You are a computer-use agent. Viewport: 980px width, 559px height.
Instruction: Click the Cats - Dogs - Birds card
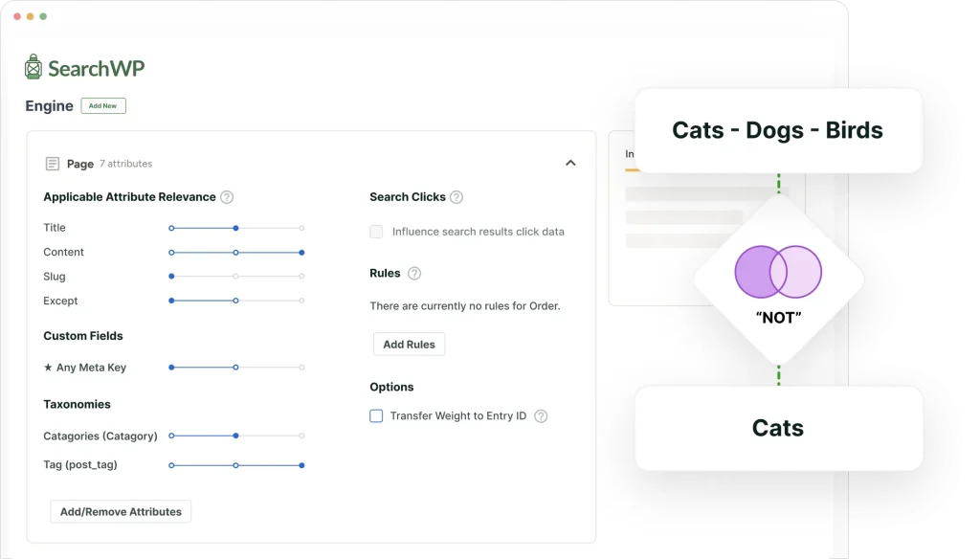778,130
